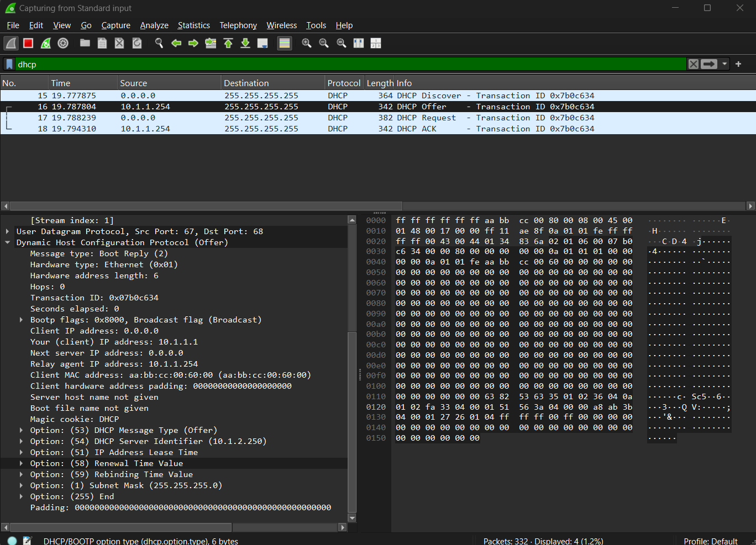The height and width of the screenshot is (545, 756).
Task: Jump to the last packet
Action: pyautogui.click(x=245, y=43)
